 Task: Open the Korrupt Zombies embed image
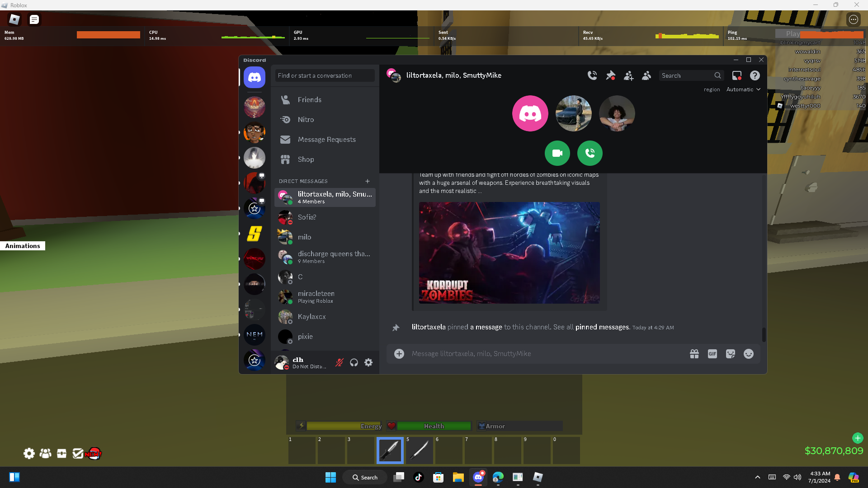point(509,253)
